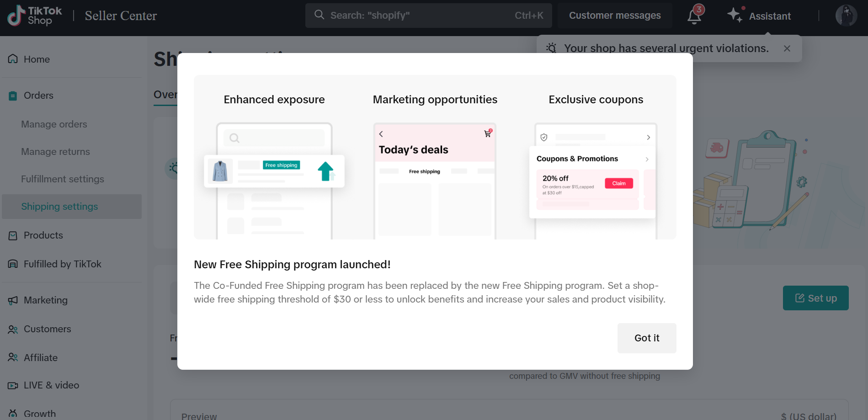
Task: Dismiss the urgent violations notice
Action: [787, 48]
